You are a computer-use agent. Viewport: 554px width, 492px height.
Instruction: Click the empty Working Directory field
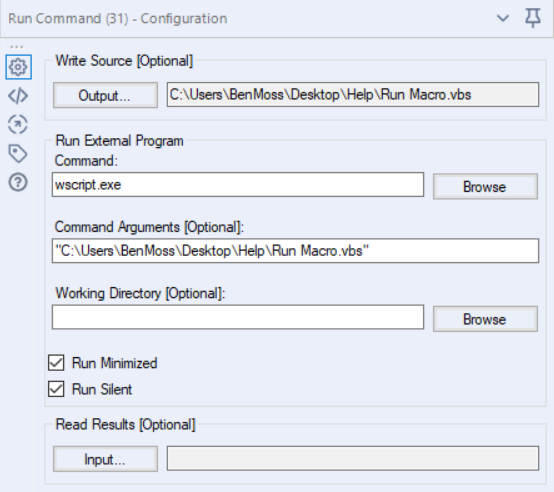(x=238, y=317)
